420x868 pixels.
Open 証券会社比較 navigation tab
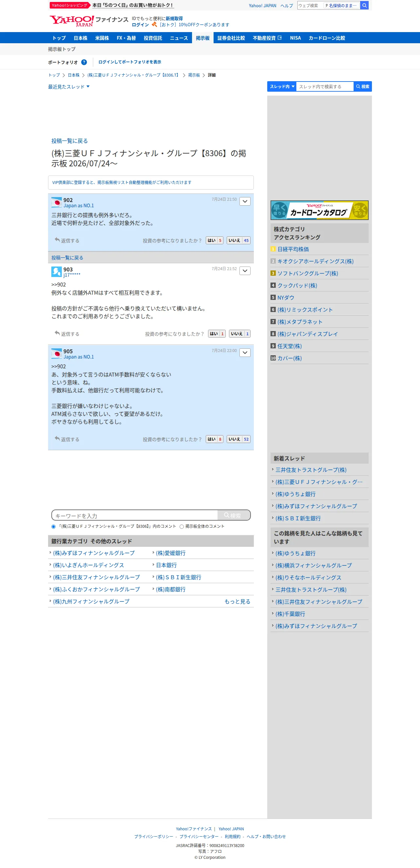click(231, 38)
